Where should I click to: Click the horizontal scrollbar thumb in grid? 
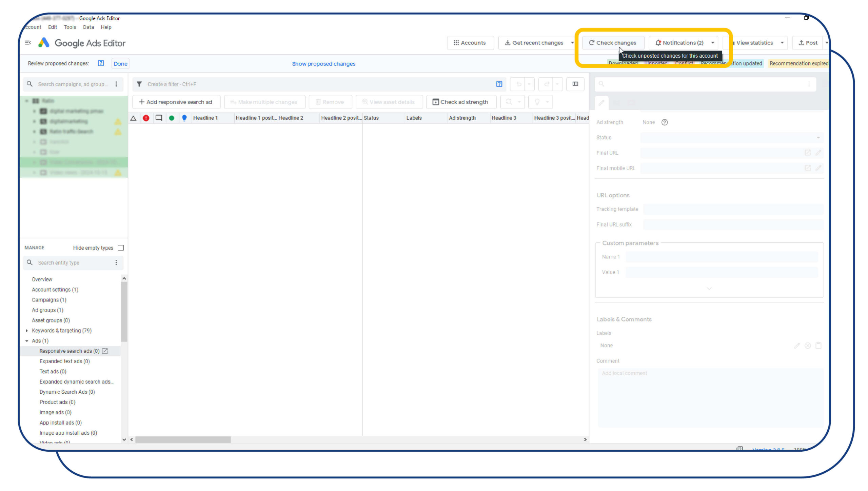(x=183, y=440)
